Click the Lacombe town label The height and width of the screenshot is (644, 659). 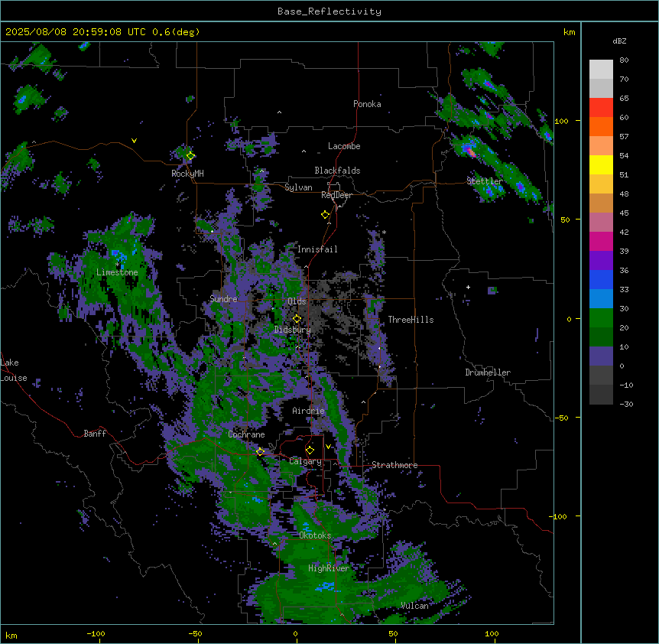344,146
